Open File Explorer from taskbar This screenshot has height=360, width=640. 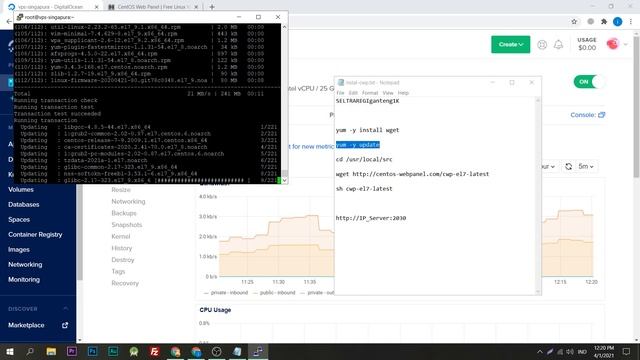tap(51, 351)
